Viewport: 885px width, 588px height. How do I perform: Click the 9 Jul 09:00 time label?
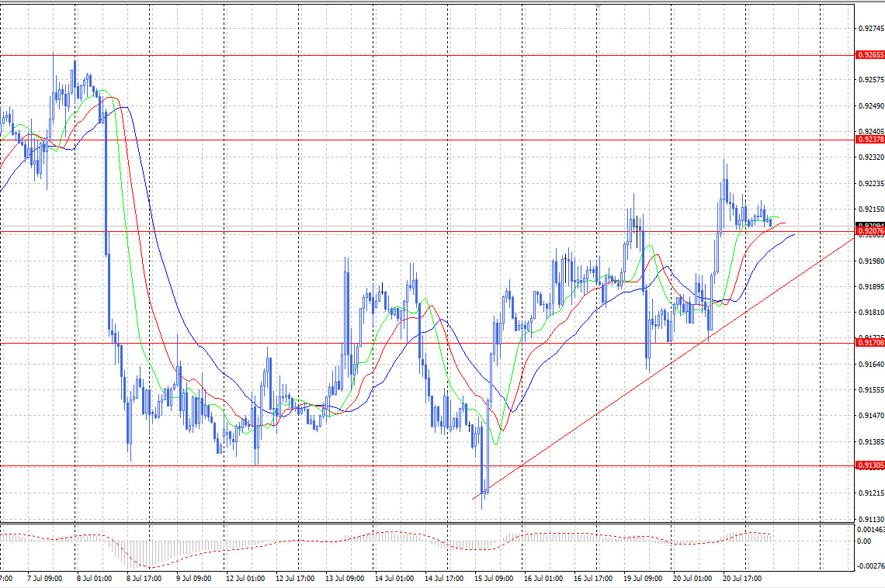(193, 579)
